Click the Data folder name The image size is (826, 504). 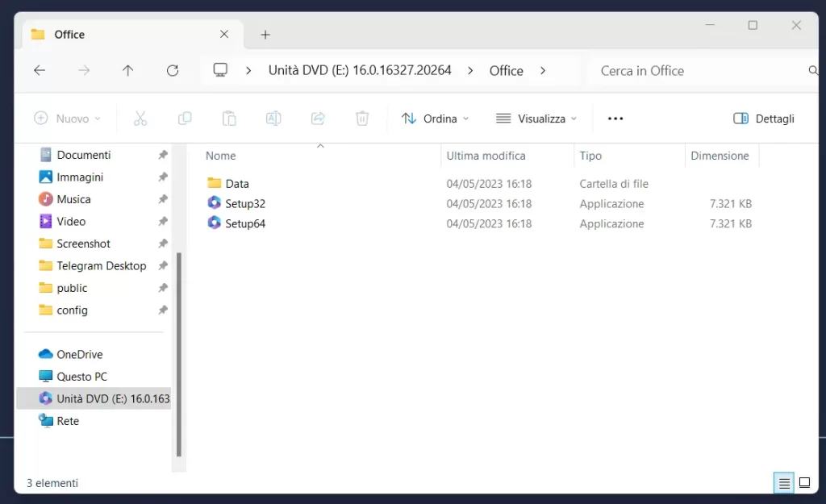tap(237, 184)
